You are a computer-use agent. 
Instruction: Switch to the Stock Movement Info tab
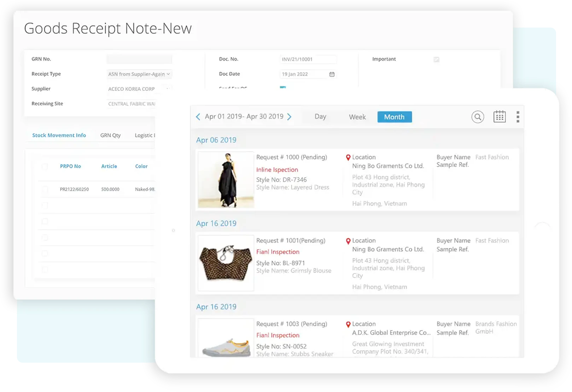point(59,135)
